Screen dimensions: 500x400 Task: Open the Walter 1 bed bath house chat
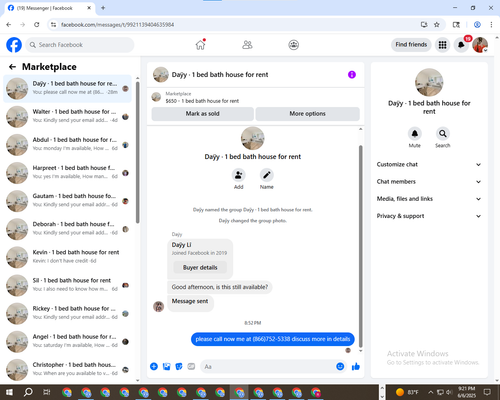coord(67,117)
